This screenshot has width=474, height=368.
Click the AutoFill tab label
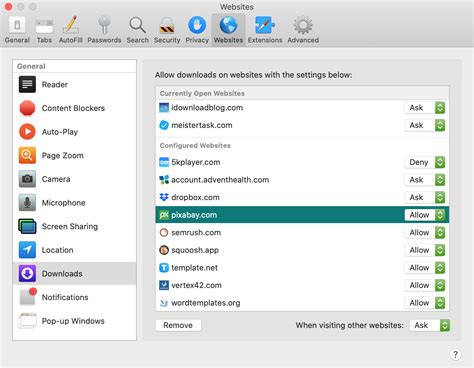(71, 40)
